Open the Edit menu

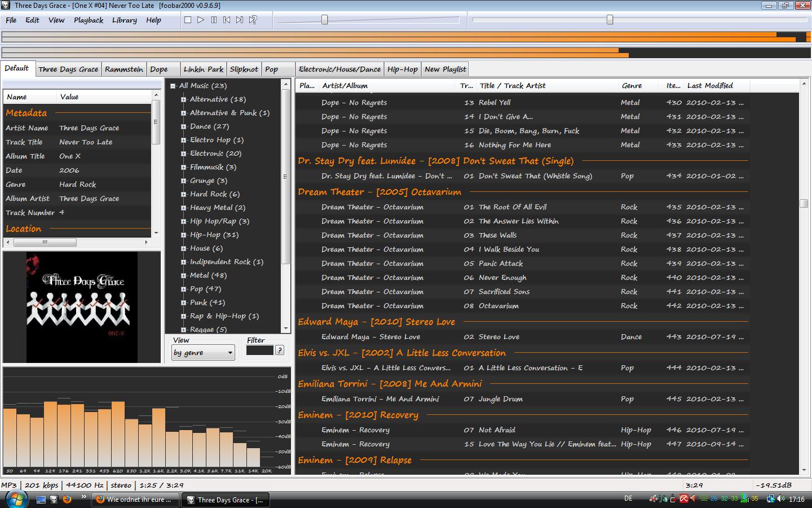pos(32,20)
